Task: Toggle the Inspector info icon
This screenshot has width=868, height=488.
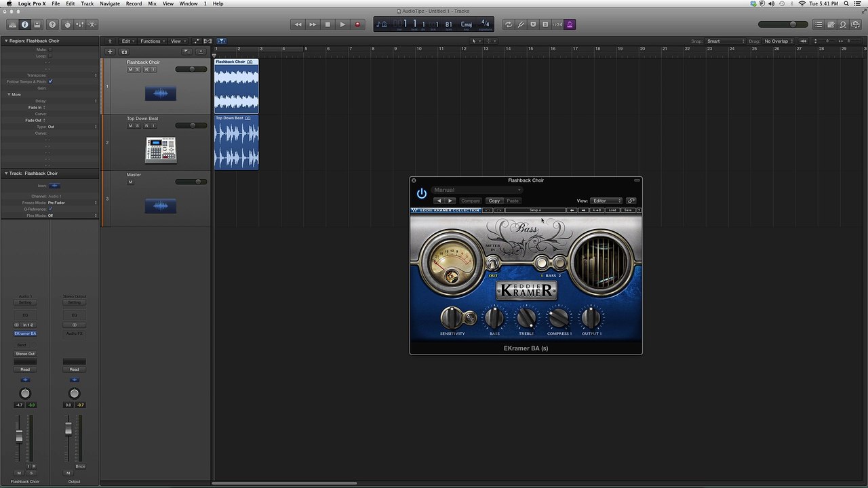Action: [x=25, y=24]
